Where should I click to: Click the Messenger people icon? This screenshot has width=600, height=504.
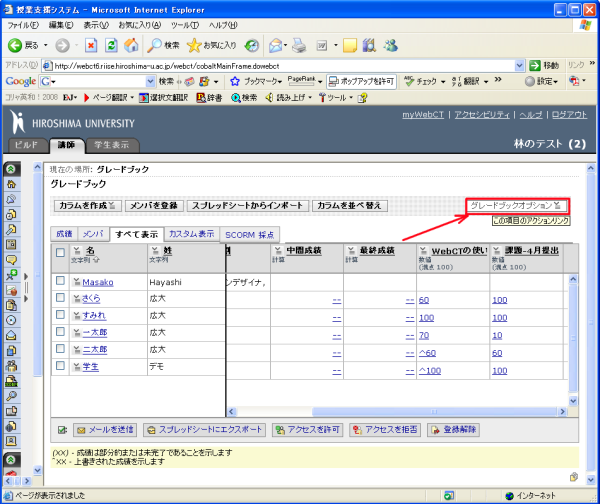click(391, 46)
